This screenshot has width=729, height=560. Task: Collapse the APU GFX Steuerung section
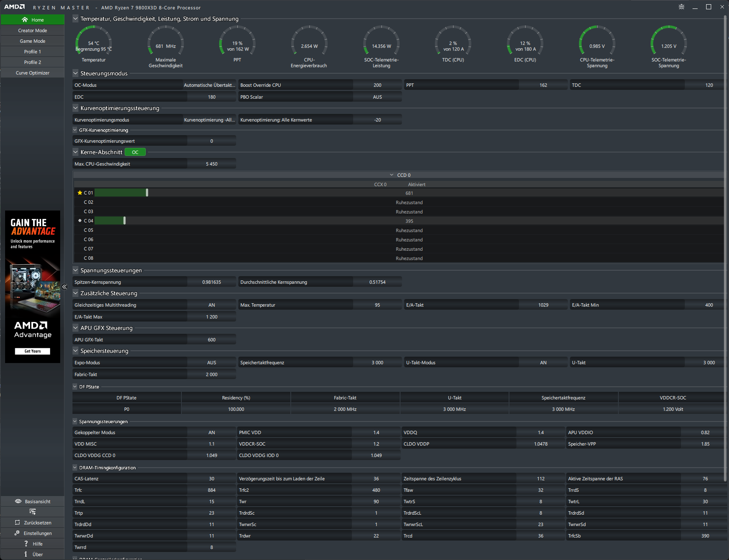(x=75, y=328)
